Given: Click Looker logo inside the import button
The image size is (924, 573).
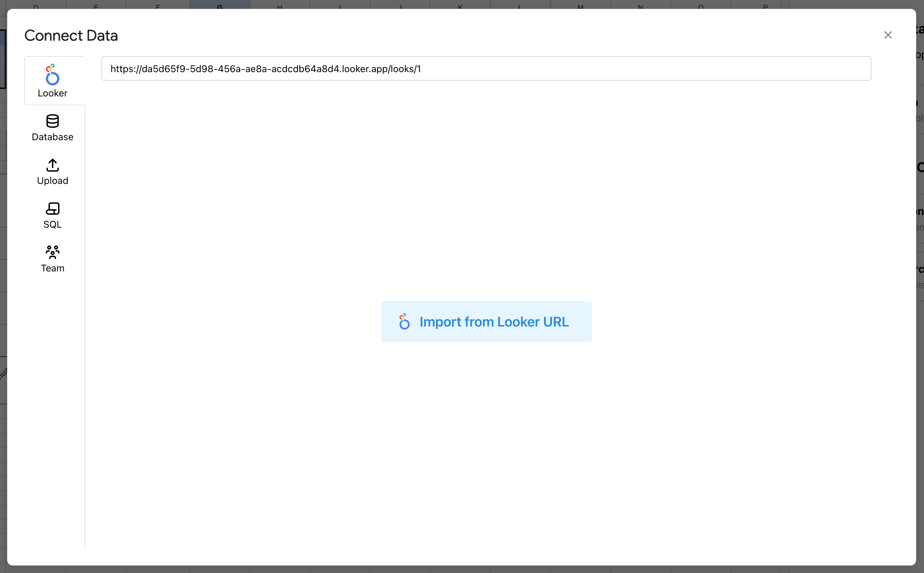Looking at the screenshot, I should point(404,321).
